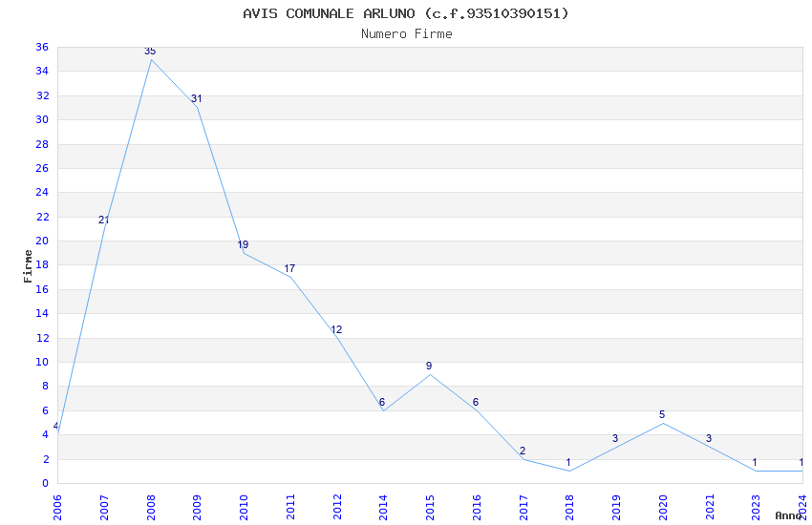Image resolution: width=812 pixels, height=525 pixels.
Task: Click the data label 1 above 2023
Action: pyautogui.click(x=755, y=462)
